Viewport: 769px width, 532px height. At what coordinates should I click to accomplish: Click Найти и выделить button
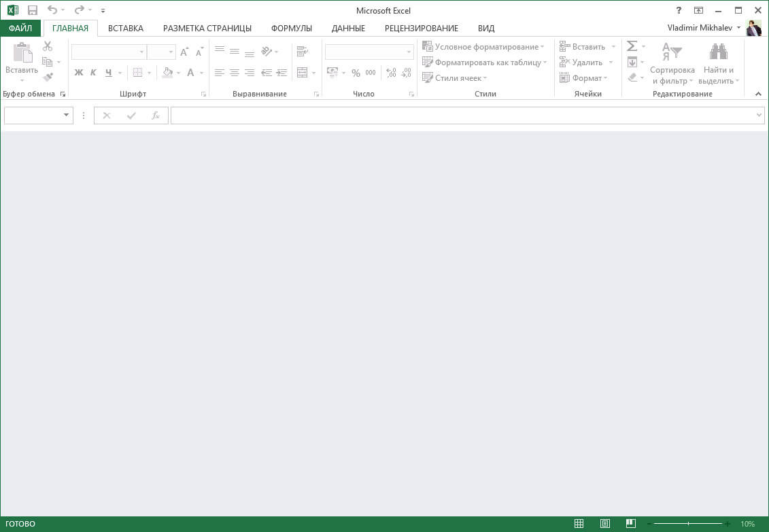(719, 64)
